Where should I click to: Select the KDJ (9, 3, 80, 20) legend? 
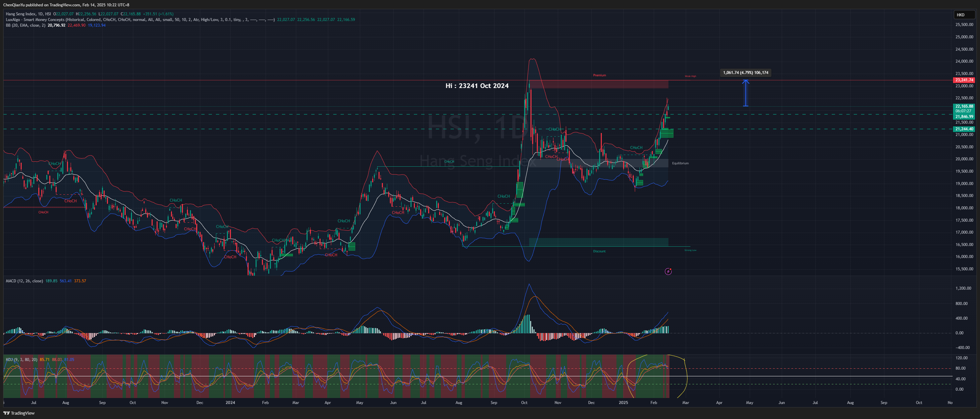point(22,360)
